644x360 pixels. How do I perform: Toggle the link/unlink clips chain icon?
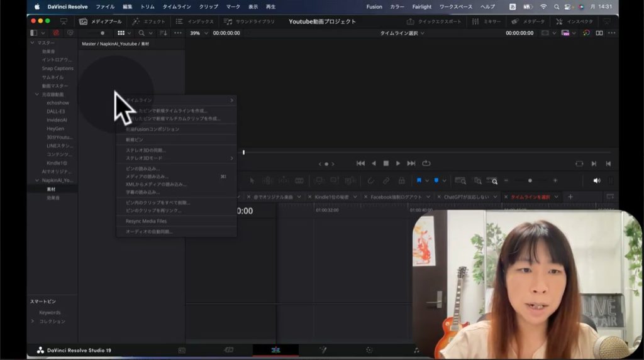[x=386, y=180]
